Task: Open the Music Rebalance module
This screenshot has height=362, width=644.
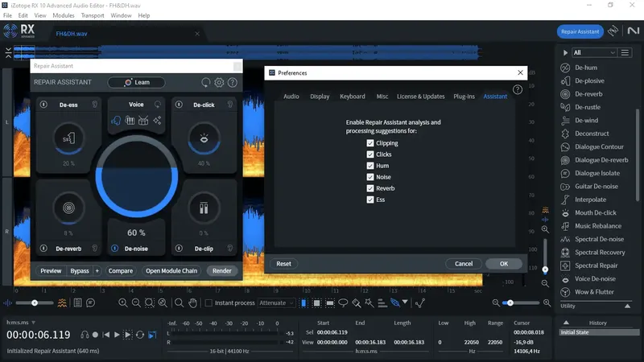Action: [x=597, y=226]
